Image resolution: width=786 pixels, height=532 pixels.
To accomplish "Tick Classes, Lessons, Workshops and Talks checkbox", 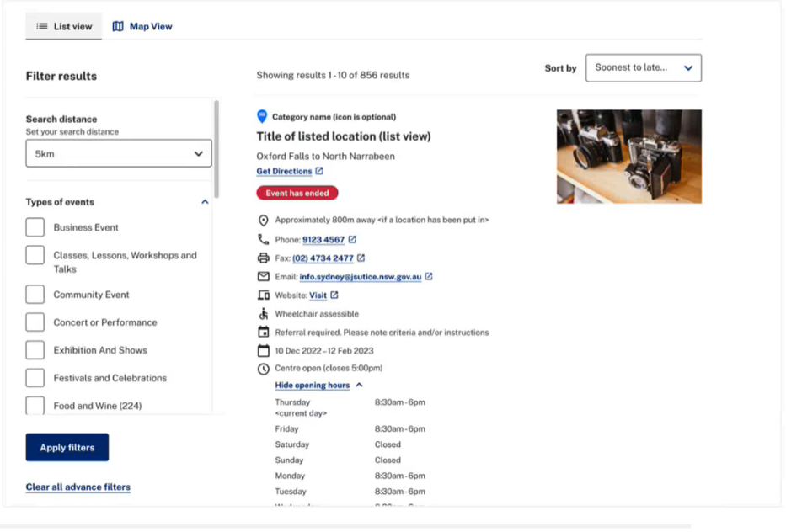I will click(35, 256).
